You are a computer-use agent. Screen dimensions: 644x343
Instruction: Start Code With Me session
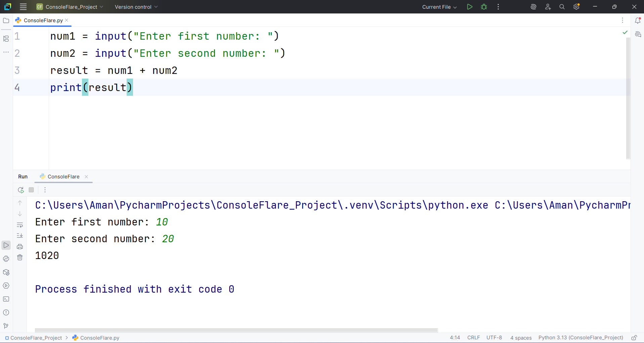548,7
